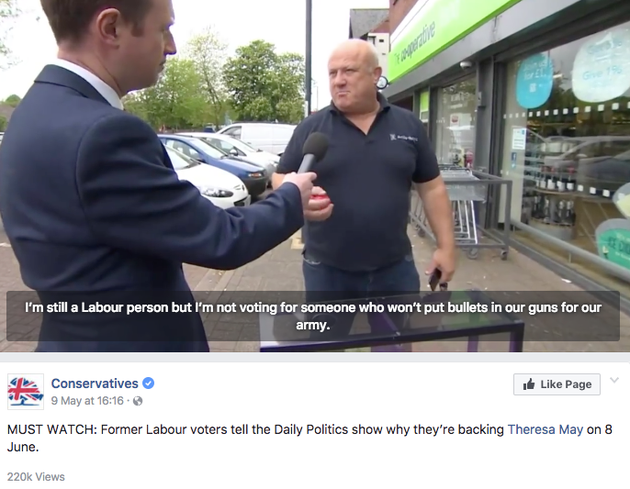
Task: Click the subtitle caption about Labour person
Action: pyautogui.click(x=313, y=316)
